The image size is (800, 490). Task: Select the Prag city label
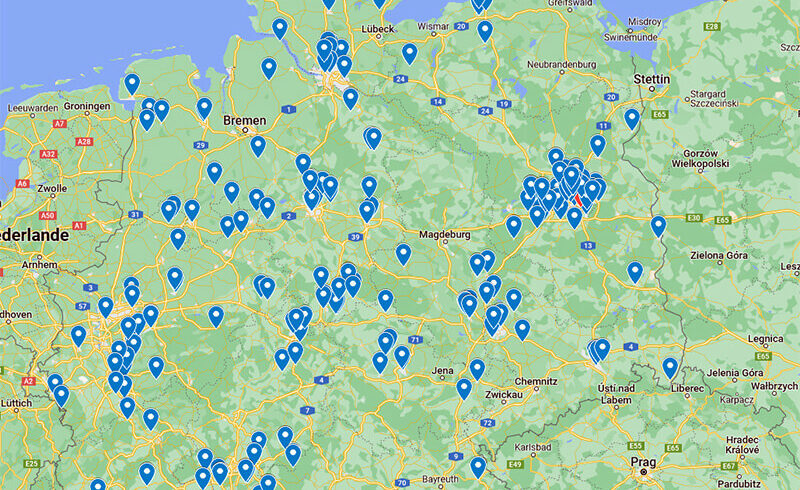coord(642,461)
